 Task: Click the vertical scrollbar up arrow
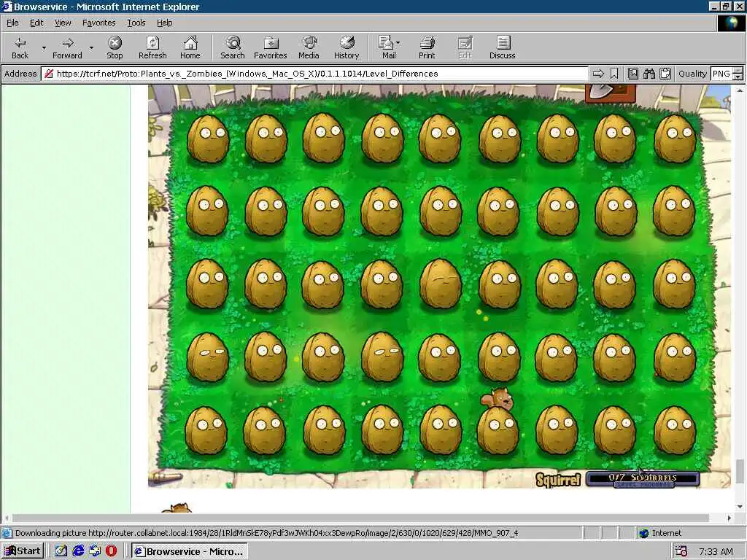[x=740, y=90]
